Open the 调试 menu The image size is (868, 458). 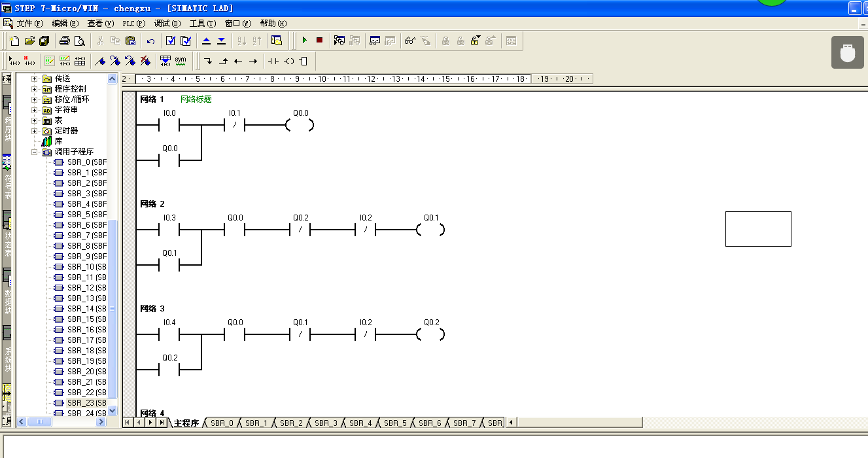(167, 24)
